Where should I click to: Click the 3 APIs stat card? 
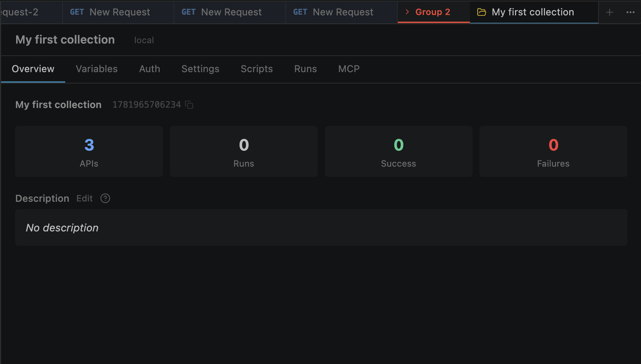89,152
